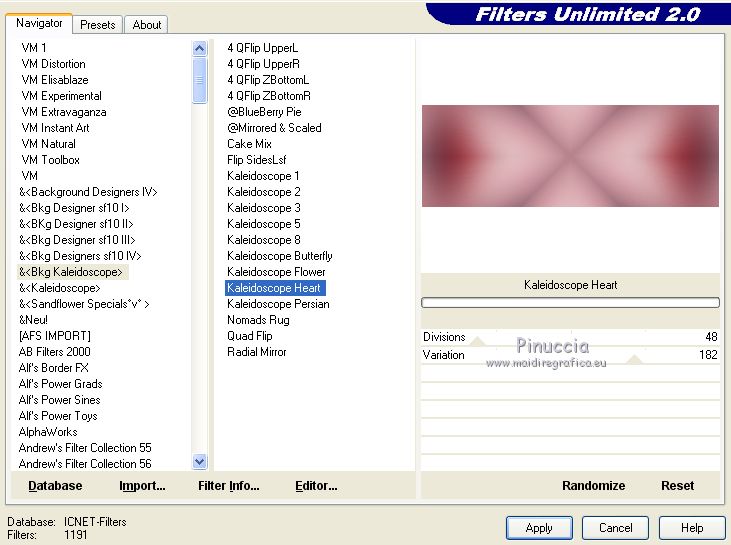Select Andrew's Filter Collection 56
The image size is (731, 545).
(x=85, y=464)
